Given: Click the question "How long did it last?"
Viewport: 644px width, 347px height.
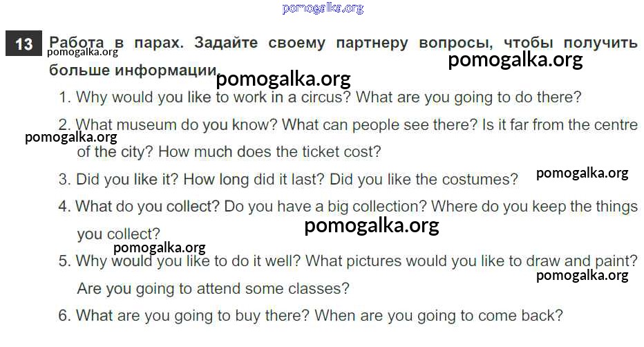Looking at the screenshot, I should pos(254,180).
